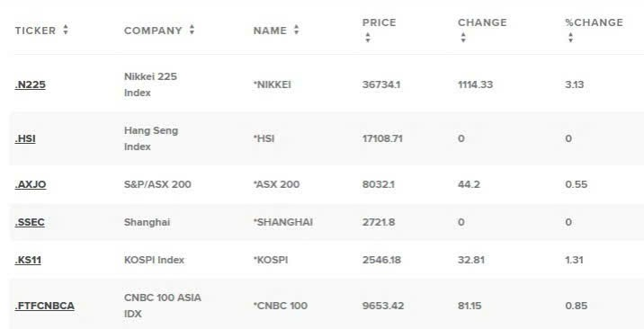The width and height of the screenshot is (644, 329).
Task: Select the CNBC 100 ASIA IDX cell
Action: pyautogui.click(x=163, y=306)
